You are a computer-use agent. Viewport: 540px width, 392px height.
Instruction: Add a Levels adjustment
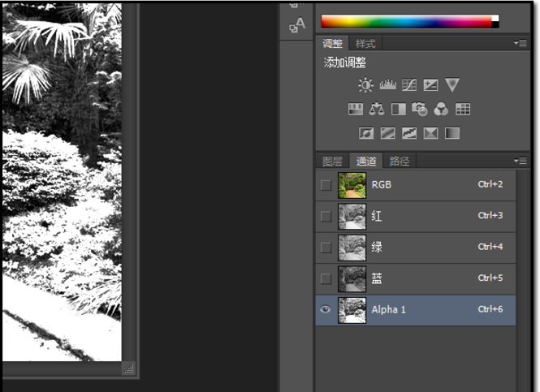point(387,85)
